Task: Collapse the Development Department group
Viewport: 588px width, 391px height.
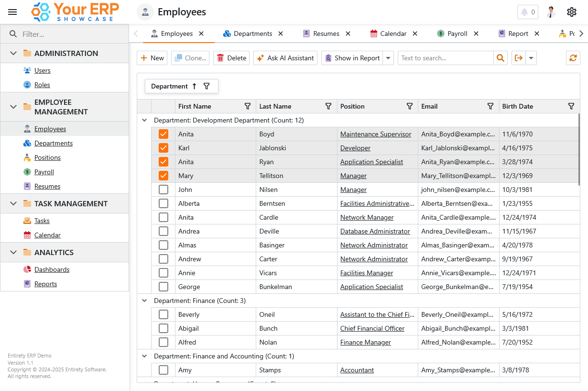Action: pos(144,120)
